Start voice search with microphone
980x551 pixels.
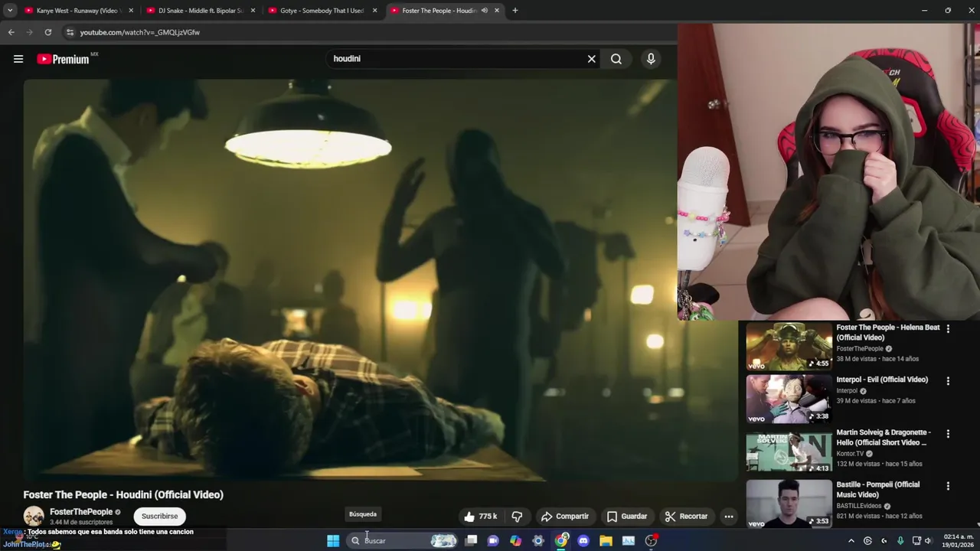(651, 59)
